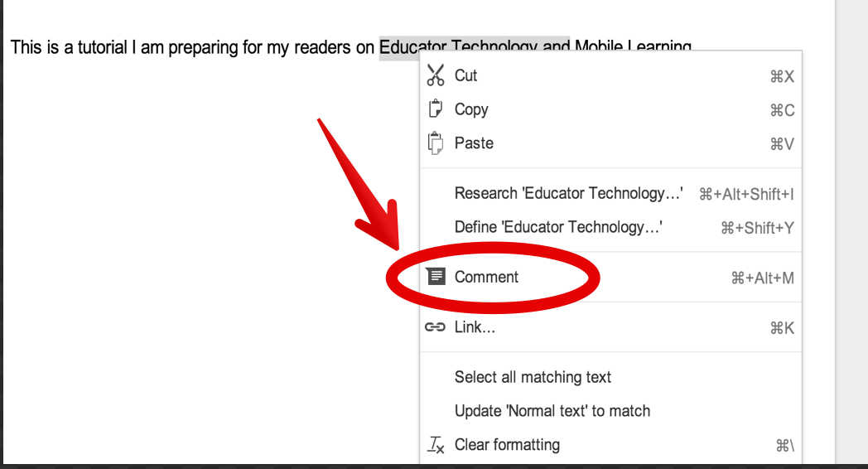The height and width of the screenshot is (469, 868).
Task: Open the Link… menu option
Action: click(x=610, y=327)
